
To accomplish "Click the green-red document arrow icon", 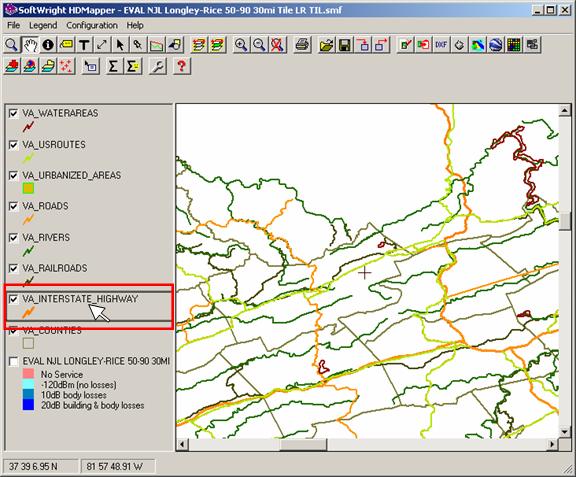I will coord(424,45).
